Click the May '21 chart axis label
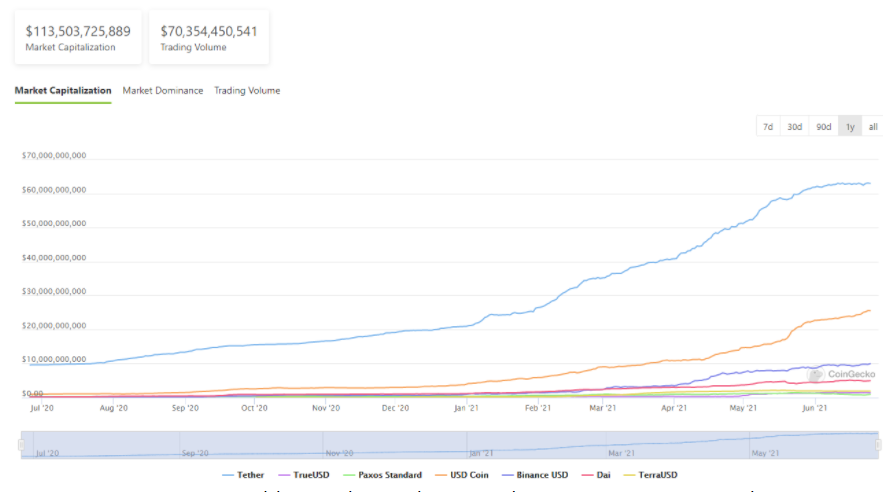 click(743, 408)
